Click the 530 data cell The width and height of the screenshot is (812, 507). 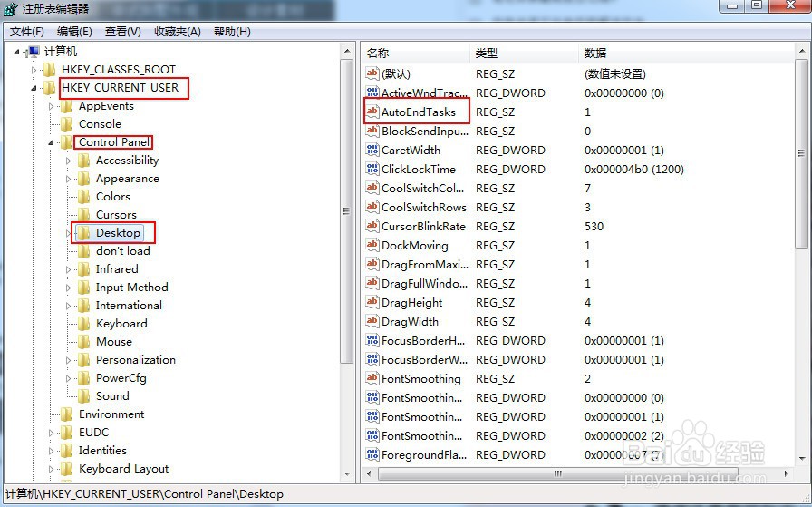[594, 226]
